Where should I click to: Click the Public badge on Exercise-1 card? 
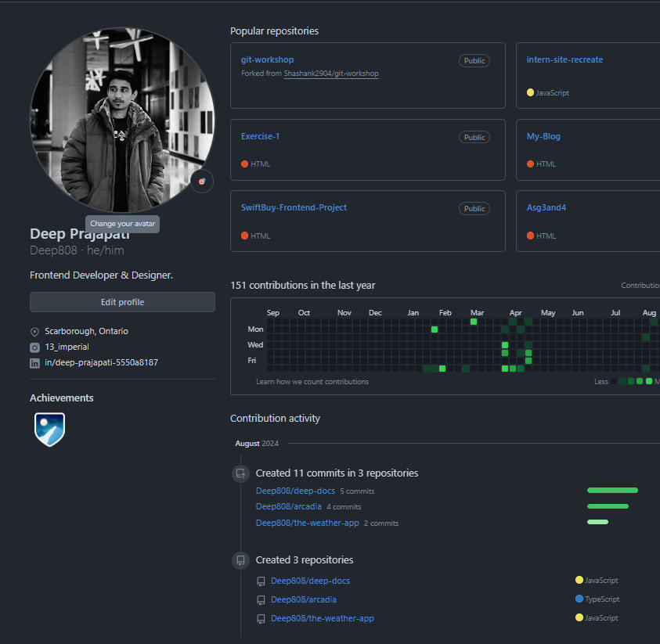pos(474,137)
